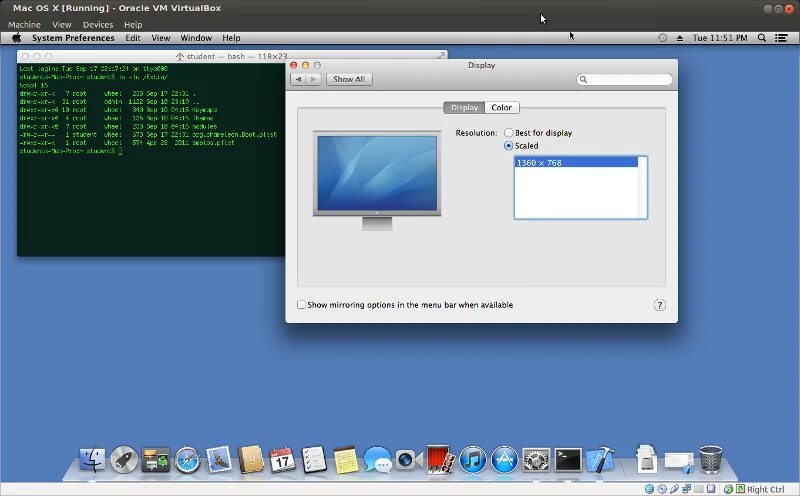The width and height of the screenshot is (800, 496).
Task: Enable Show mirroring options checkbox
Action: click(301, 305)
